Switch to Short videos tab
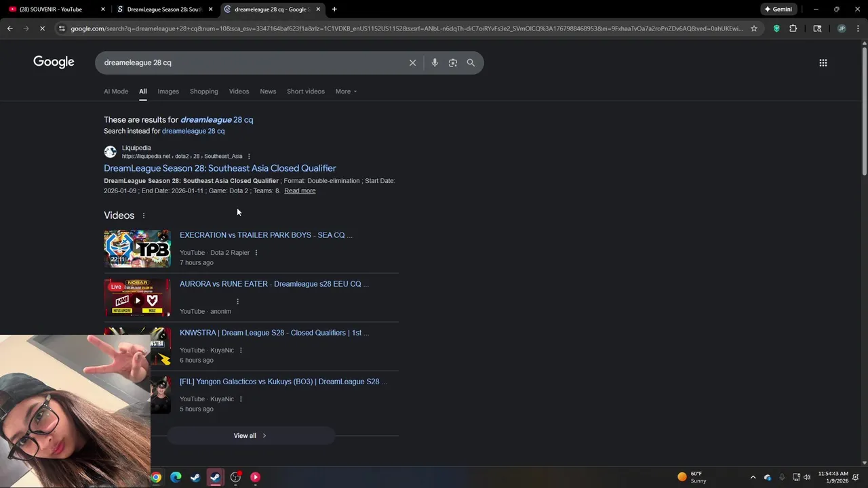 click(306, 91)
